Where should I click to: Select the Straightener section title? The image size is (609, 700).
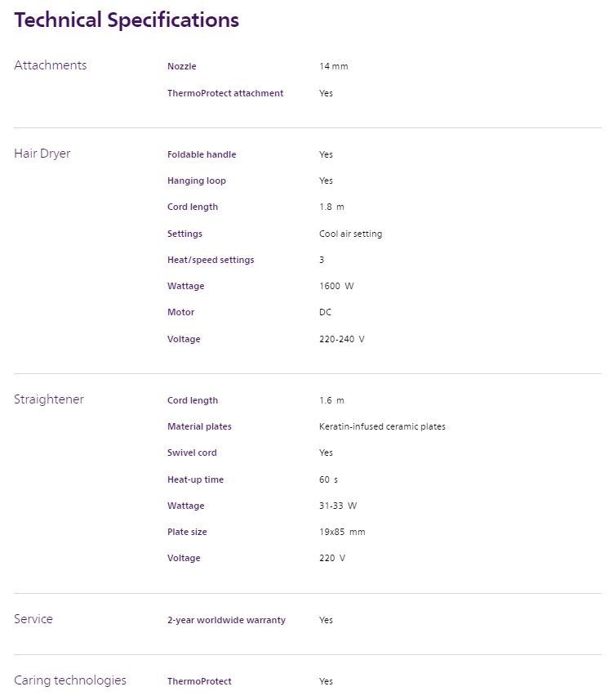[x=49, y=399]
